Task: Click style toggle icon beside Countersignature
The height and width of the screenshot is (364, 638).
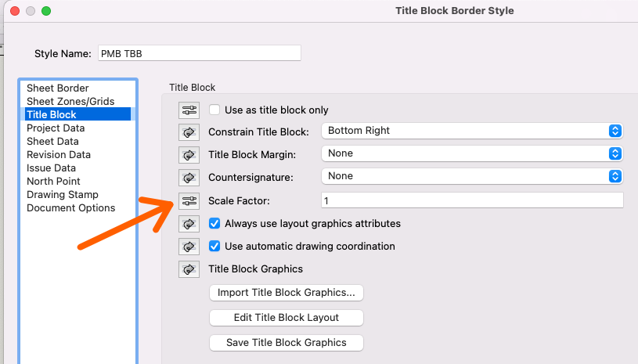Action: tap(189, 177)
